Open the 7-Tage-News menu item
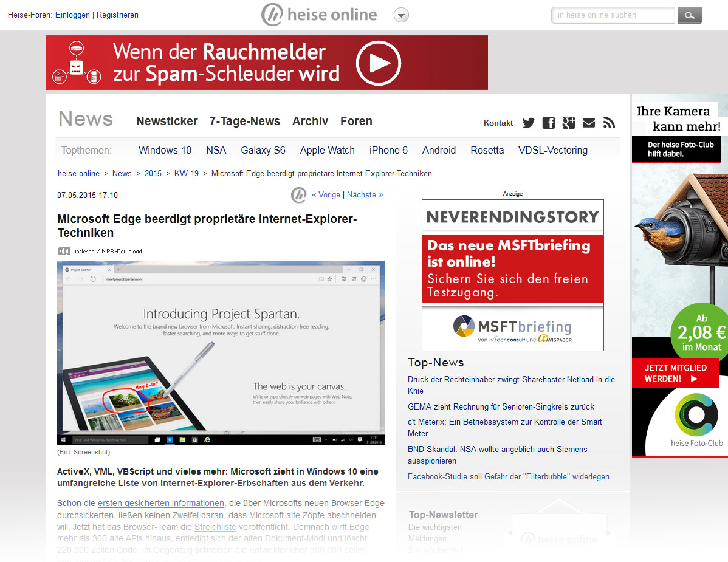This screenshot has height=562, width=728. [245, 121]
